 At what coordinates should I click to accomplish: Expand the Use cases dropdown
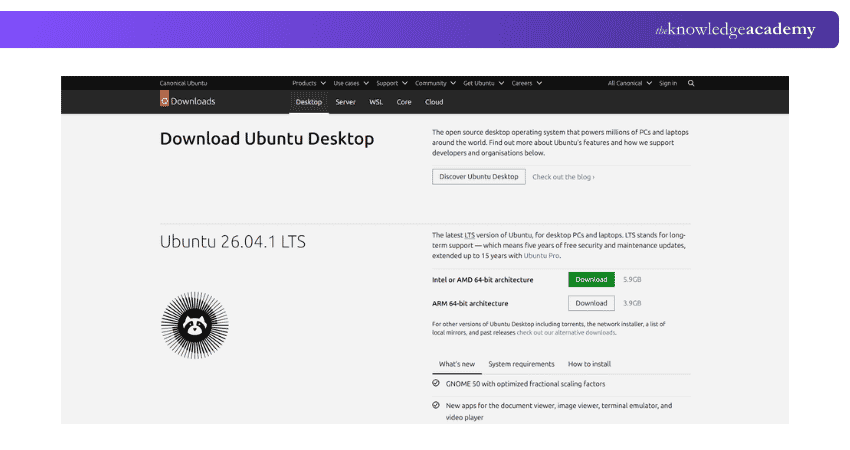(x=351, y=83)
